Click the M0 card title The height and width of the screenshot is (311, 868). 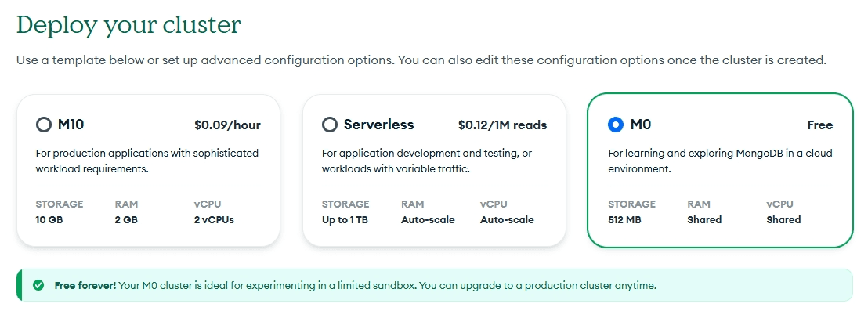641,125
